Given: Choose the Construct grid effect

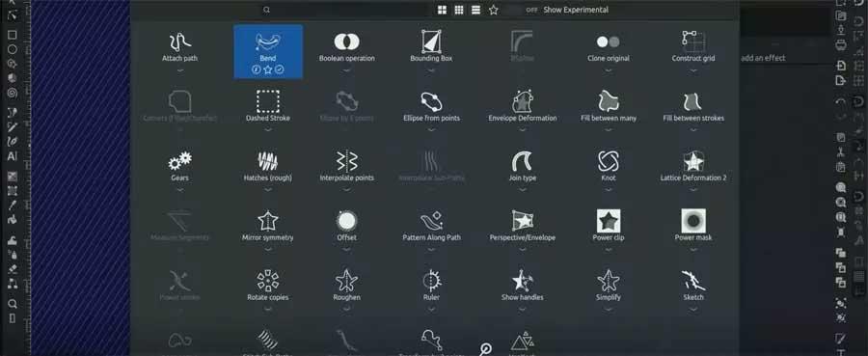Looking at the screenshot, I should point(693,47).
